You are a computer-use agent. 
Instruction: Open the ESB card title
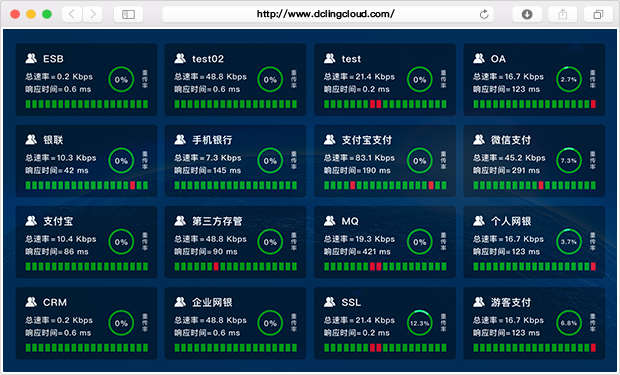(x=53, y=59)
